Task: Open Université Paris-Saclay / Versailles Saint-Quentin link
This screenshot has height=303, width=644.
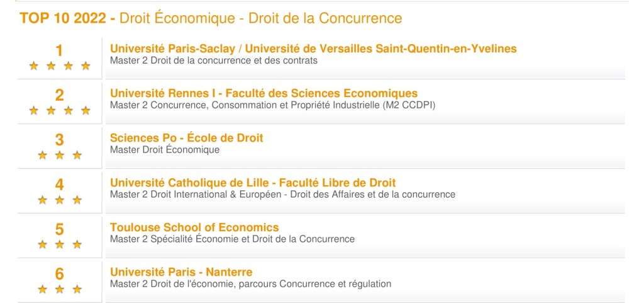Action: click(x=313, y=49)
